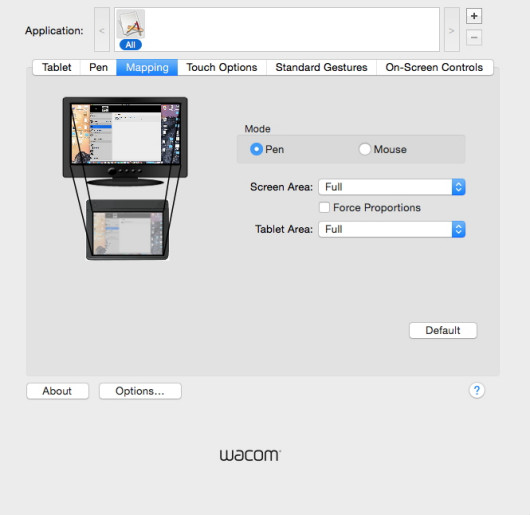Open the Screen Area dropdown

tap(392, 187)
